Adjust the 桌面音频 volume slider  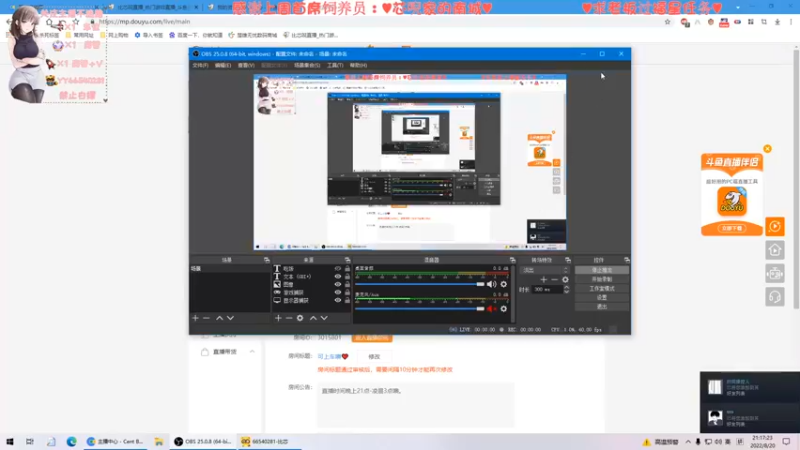point(419,284)
